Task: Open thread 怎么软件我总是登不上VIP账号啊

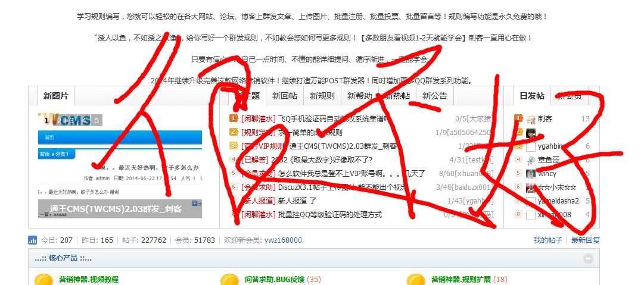Action: [x=351, y=174]
